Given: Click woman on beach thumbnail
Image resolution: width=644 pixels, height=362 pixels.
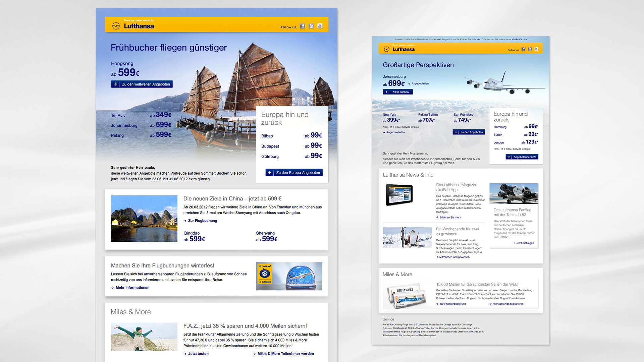Looking at the screenshot, I should tap(144, 337).
